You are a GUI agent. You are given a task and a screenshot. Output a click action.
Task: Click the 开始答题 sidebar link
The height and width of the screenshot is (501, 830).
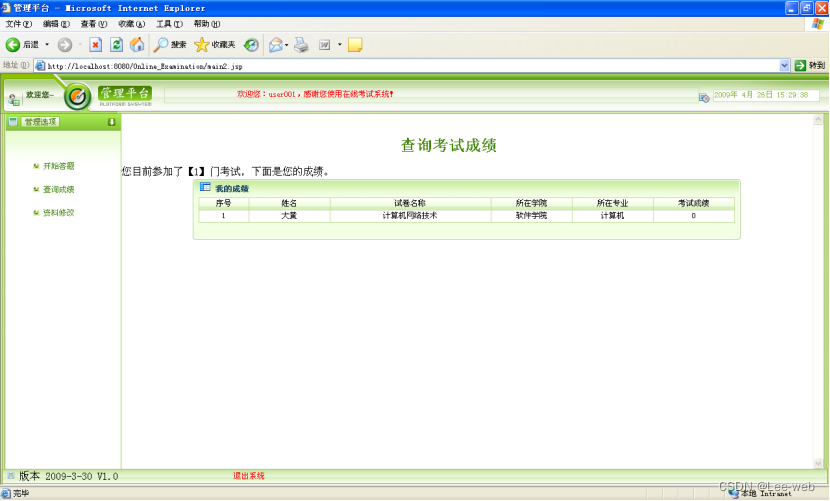click(58, 166)
